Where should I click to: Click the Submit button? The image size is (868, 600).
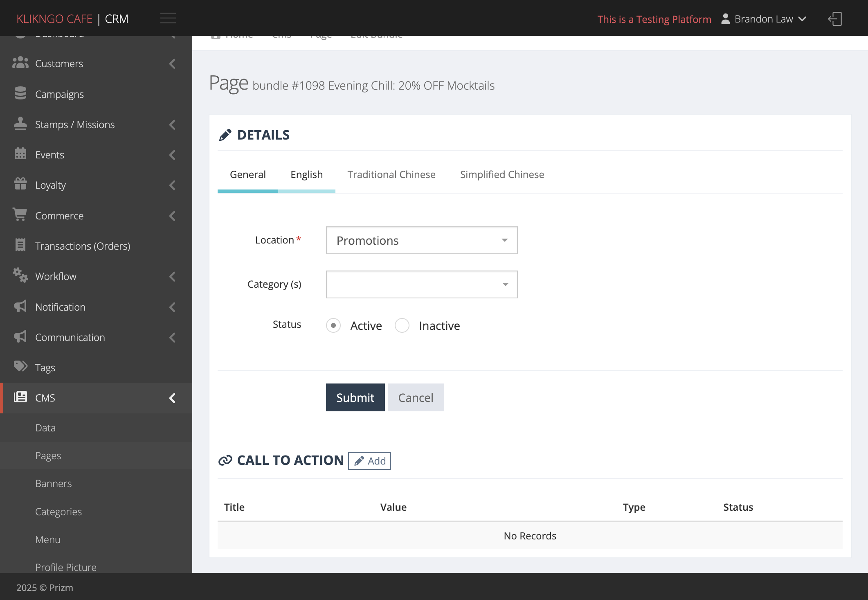(355, 397)
